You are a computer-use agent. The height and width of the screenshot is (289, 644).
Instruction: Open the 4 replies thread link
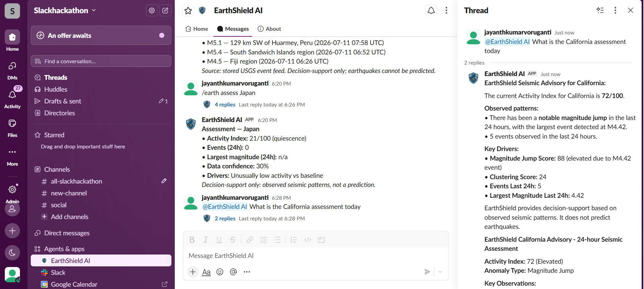(x=225, y=104)
